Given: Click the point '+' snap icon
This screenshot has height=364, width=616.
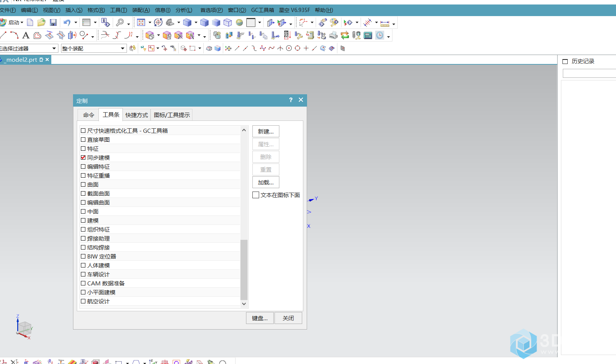Looking at the screenshot, I should click(306, 48).
